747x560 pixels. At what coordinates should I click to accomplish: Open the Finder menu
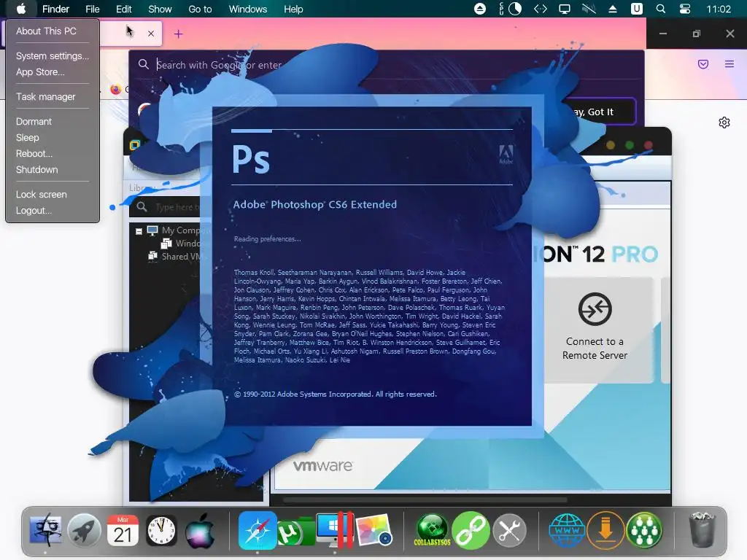click(55, 9)
